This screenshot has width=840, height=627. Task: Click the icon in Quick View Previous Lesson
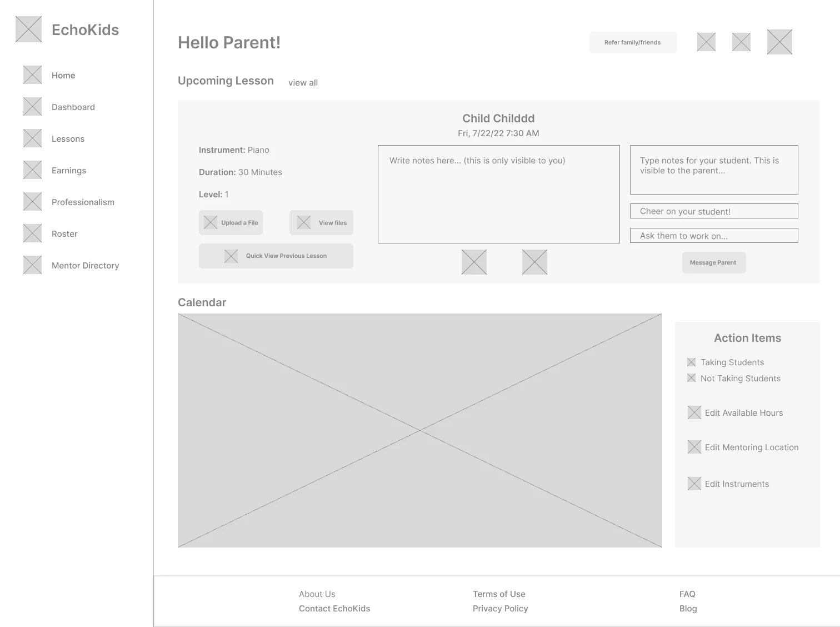pos(231,256)
